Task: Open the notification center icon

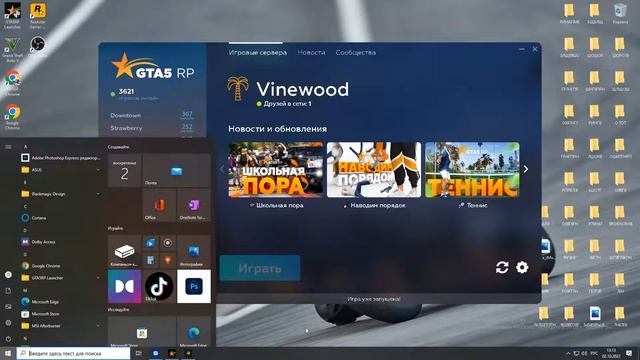Action: (629, 353)
